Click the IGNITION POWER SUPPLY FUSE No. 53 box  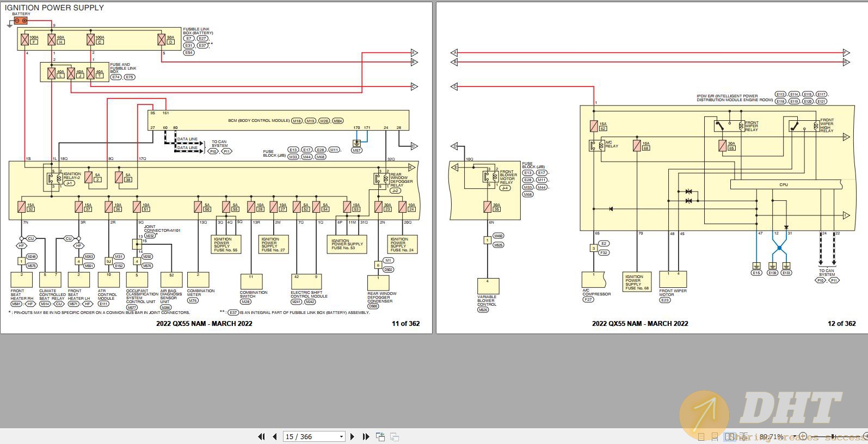(x=347, y=244)
